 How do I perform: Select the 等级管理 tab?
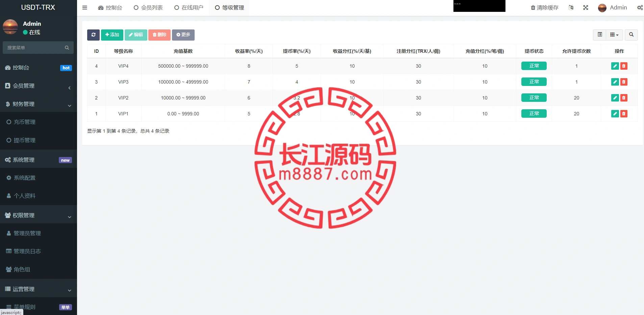pos(229,7)
